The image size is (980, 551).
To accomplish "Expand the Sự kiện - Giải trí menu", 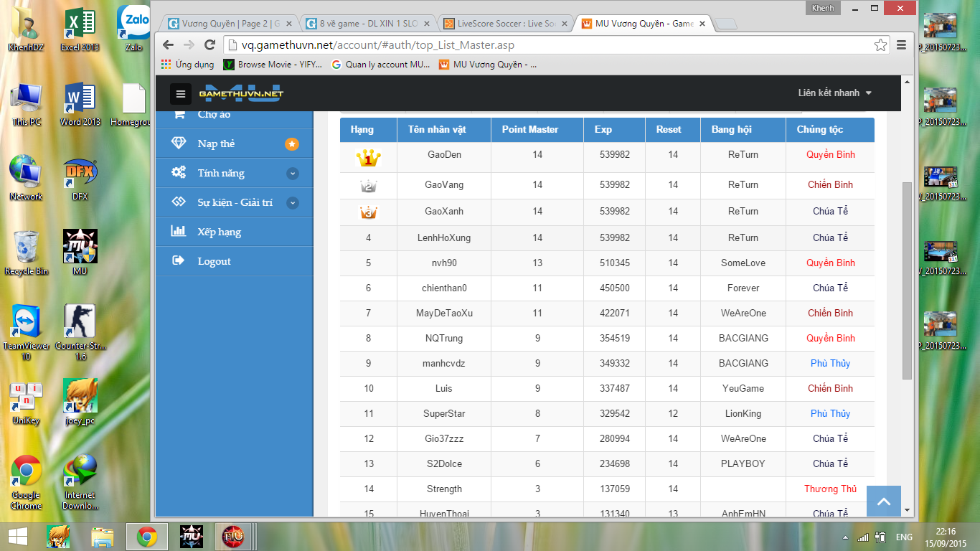I will [x=292, y=203].
